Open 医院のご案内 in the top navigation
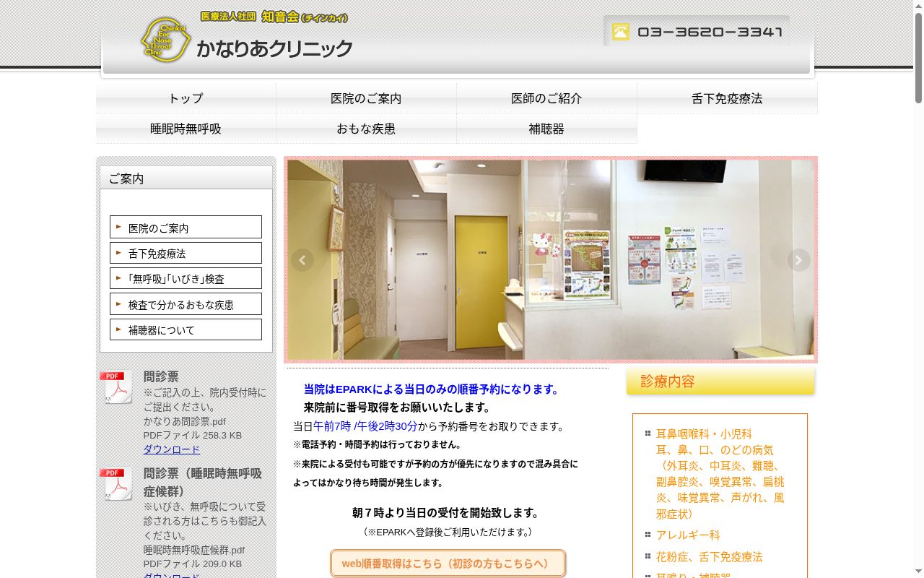Image resolution: width=924 pixels, height=578 pixels. click(366, 98)
